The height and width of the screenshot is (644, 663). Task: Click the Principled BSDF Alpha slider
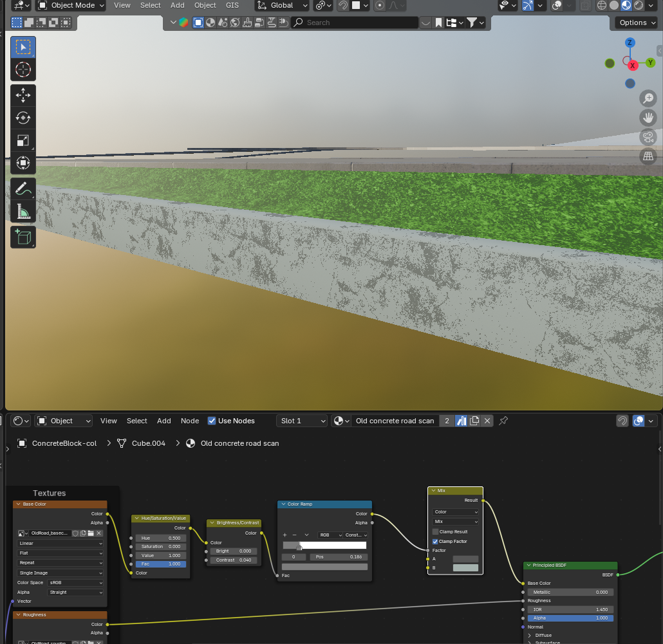click(x=570, y=618)
